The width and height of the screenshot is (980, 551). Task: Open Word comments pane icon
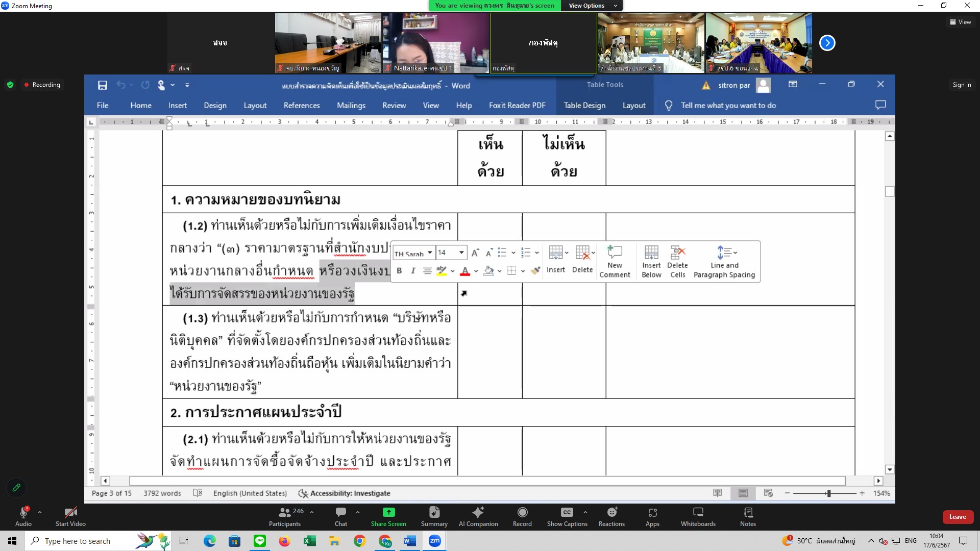(880, 105)
